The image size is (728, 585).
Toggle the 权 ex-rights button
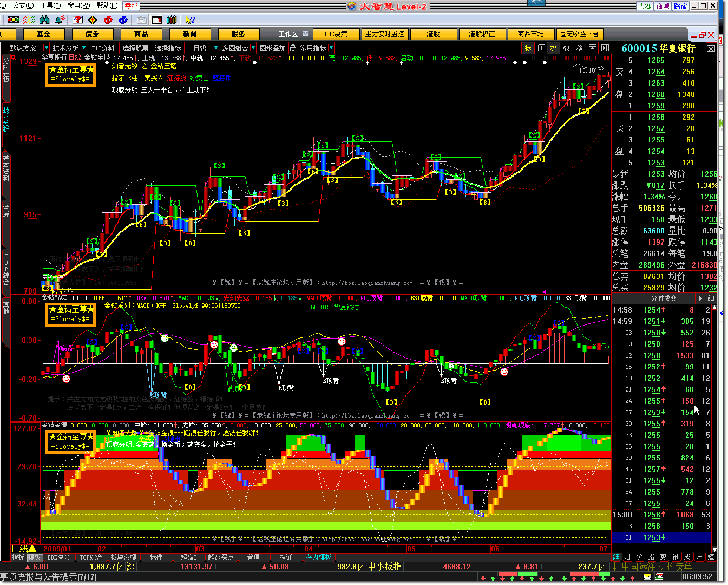(x=553, y=48)
